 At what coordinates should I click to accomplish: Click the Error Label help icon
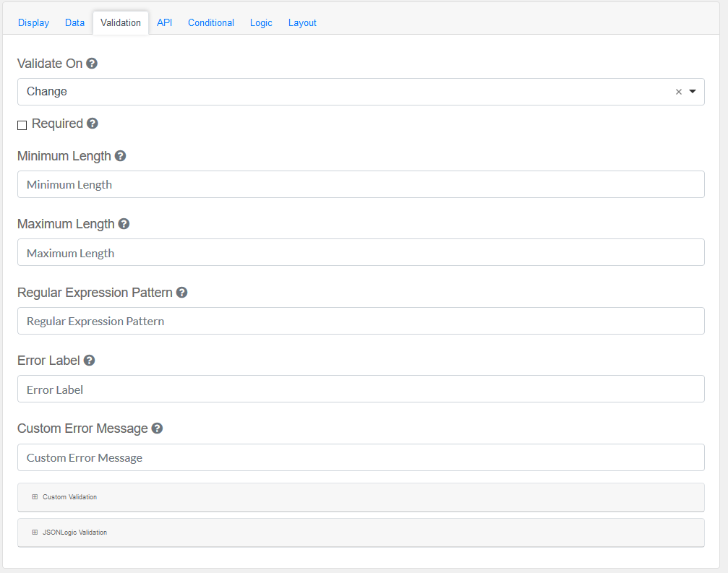[90, 361]
